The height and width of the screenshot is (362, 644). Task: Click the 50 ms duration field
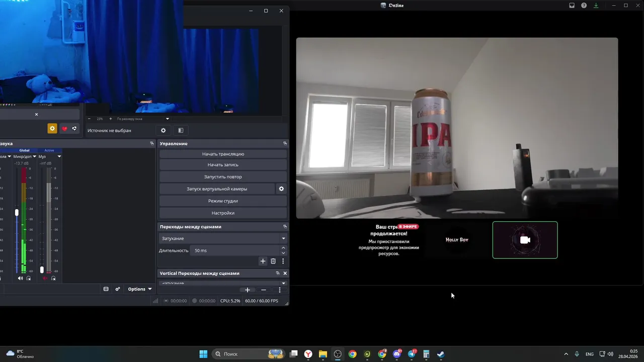[x=235, y=250]
